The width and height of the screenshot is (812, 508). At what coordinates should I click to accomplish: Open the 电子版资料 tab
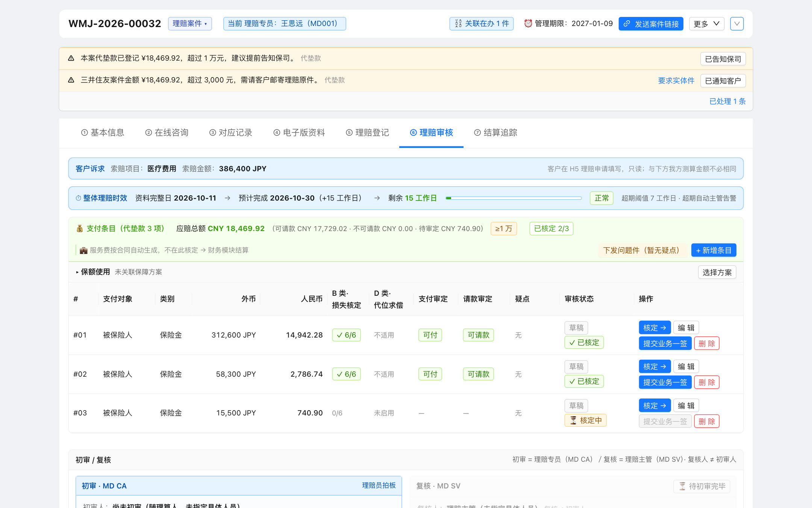coord(299,132)
